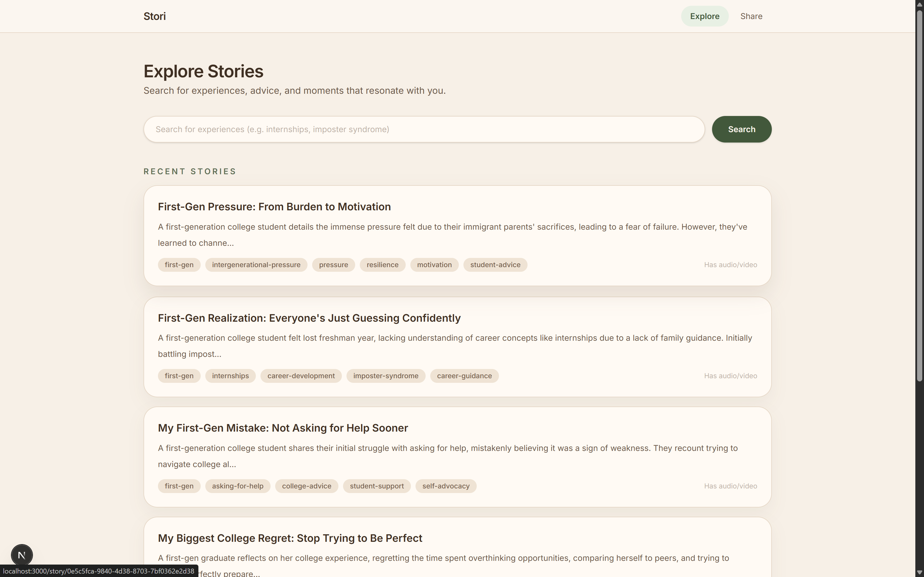This screenshot has height=577, width=924.
Task: Open Everyone's Just Guessing Confidently story
Action: click(x=309, y=318)
